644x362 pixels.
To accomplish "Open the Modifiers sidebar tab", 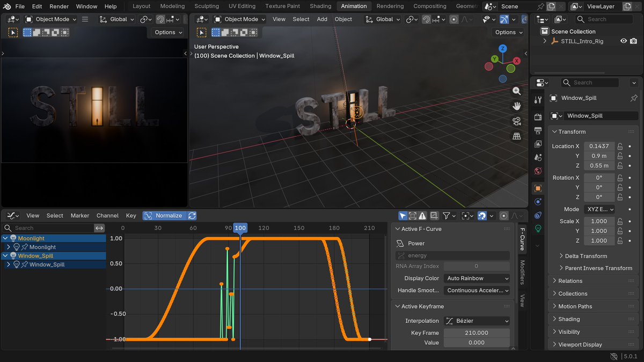I will 522,272.
